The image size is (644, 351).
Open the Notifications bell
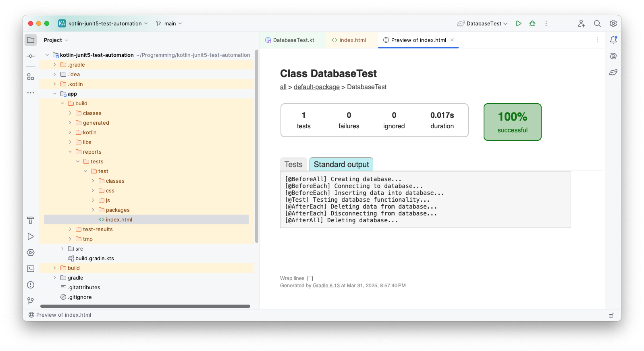[x=613, y=40]
